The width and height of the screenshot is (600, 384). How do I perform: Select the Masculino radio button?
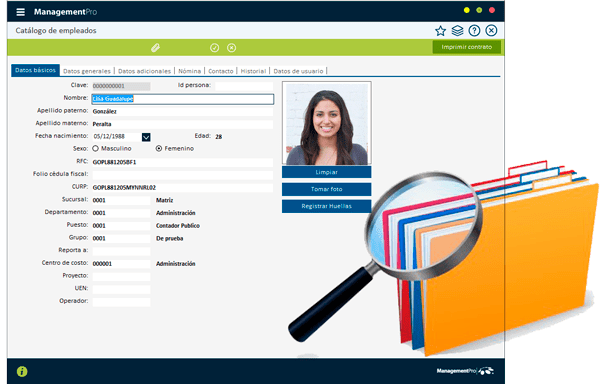(x=95, y=148)
